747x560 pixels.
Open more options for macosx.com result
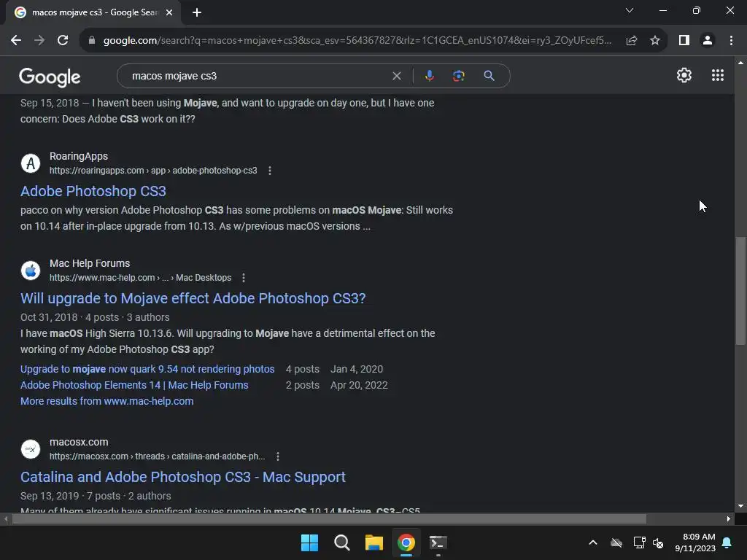pyautogui.click(x=278, y=456)
